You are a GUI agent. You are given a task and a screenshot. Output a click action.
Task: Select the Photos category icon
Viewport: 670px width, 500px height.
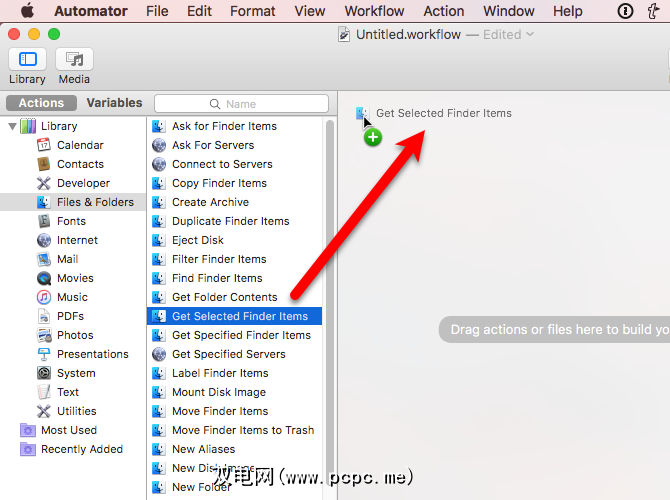click(x=44, y=335)
